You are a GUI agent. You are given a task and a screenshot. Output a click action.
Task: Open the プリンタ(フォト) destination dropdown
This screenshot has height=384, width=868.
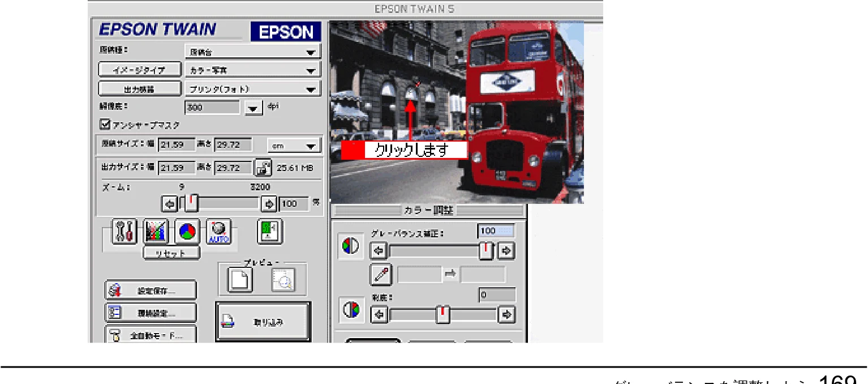click(253, 89)
